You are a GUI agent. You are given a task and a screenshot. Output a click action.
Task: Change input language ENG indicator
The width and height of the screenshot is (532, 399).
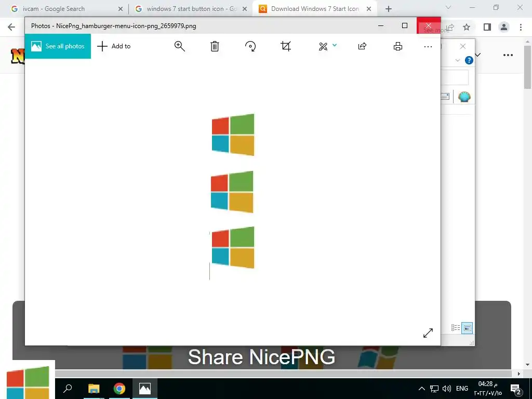462,389
